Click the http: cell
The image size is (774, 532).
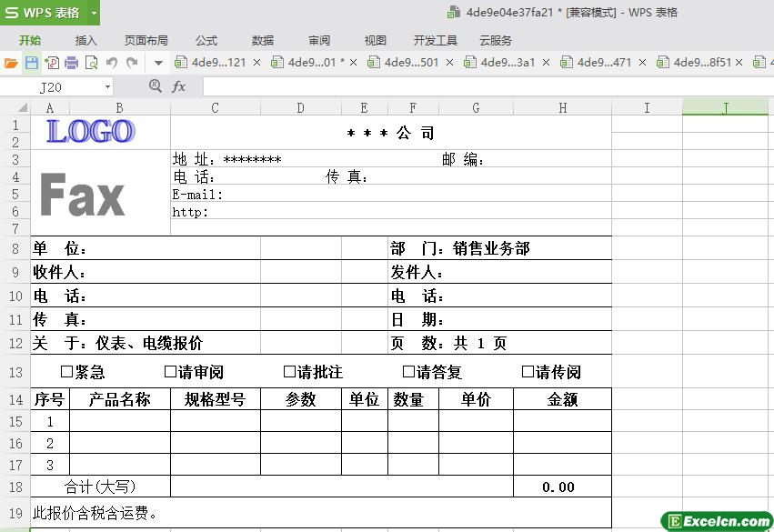pyautogui.click(x=390, y=211)
